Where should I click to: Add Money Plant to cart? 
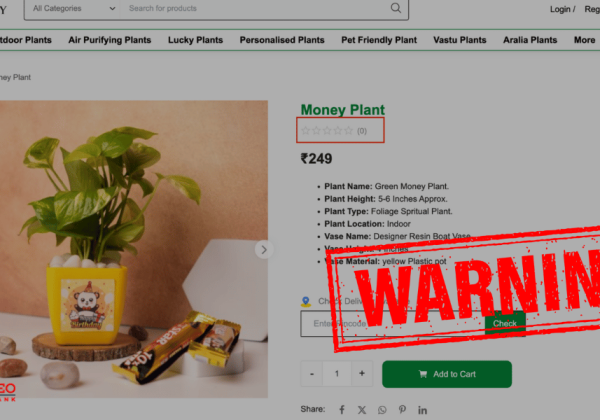[x=447, y=374]
